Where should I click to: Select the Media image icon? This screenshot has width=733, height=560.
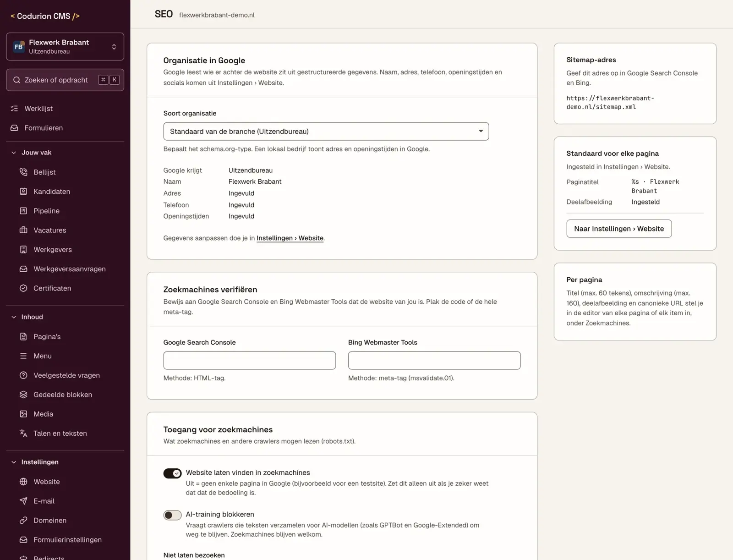(23, 414)
